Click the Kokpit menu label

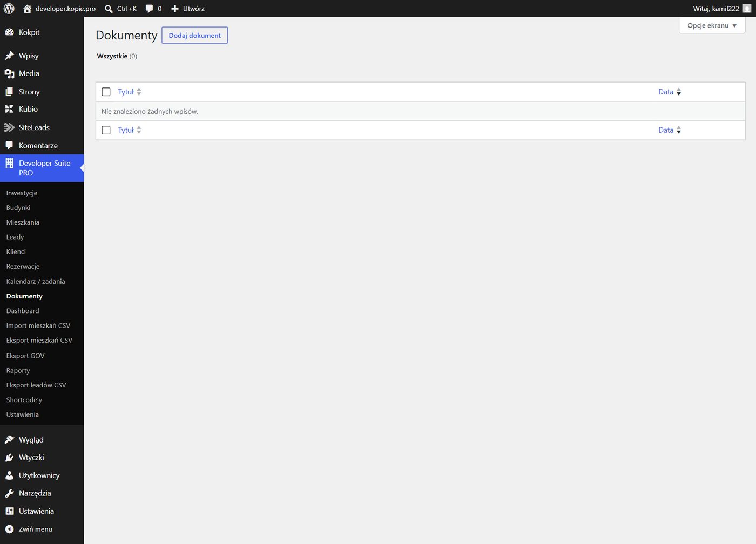(x=29, y=32)
